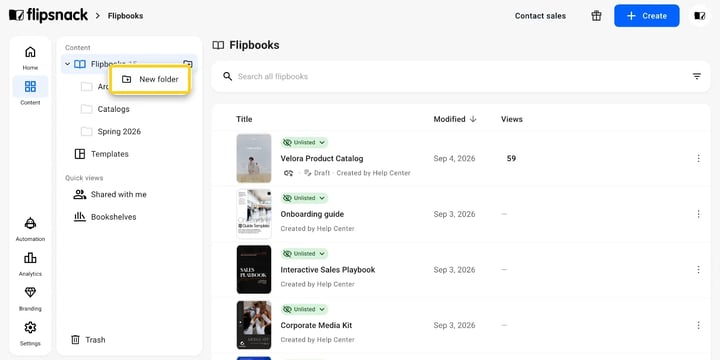Click the Draft icon under Velora Product Catalog
Image resolution: width=720 pixels, height=360 pixels.
[x=308, y=173]
